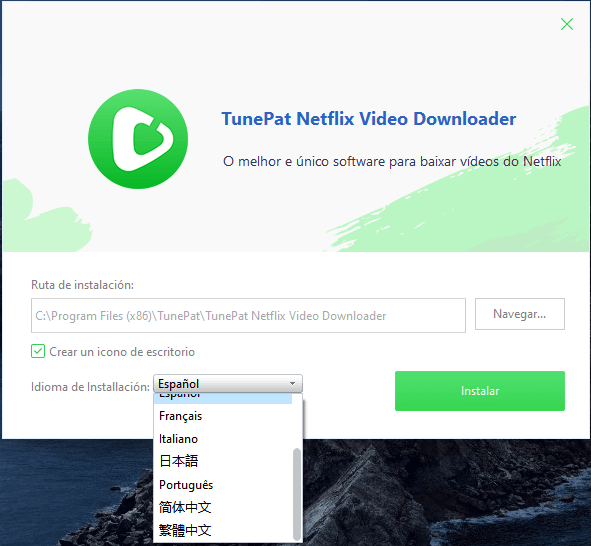Collapse the Español language dropdown

click(x=228, y=384)
